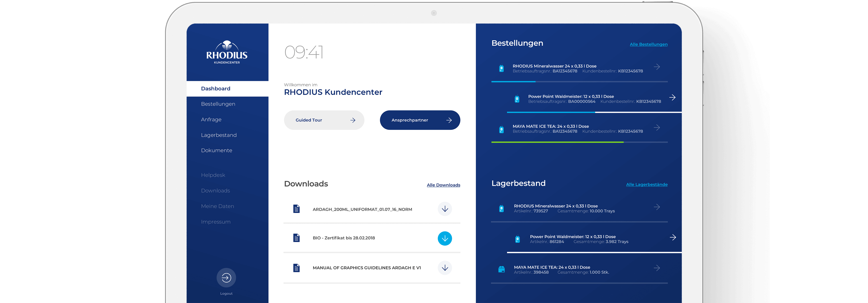
Task: Open Power Point Waldmeister order via arrow
Action: coord(672,97)
